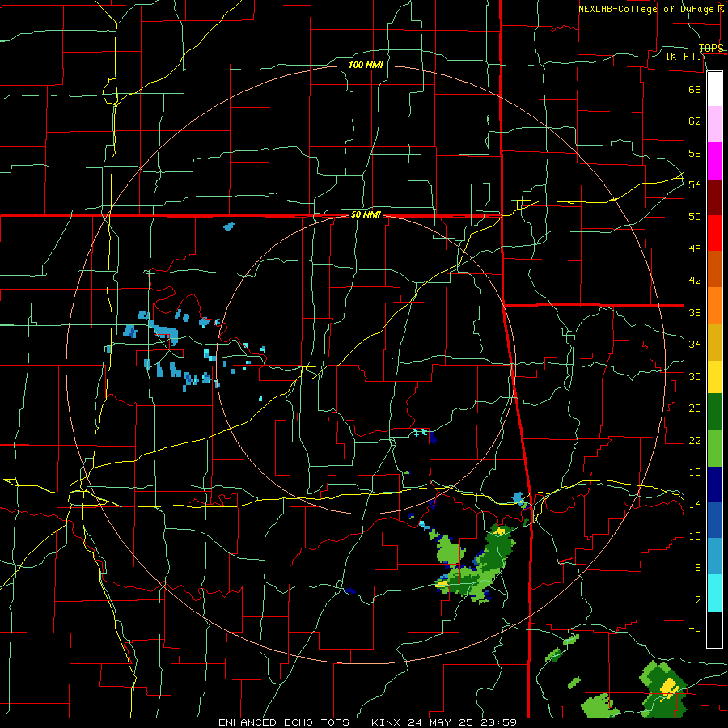Image resolution: width=728 pixels, height=728 pixels.
Task: Click the "38" legend value
Action: tap(695, 312)
